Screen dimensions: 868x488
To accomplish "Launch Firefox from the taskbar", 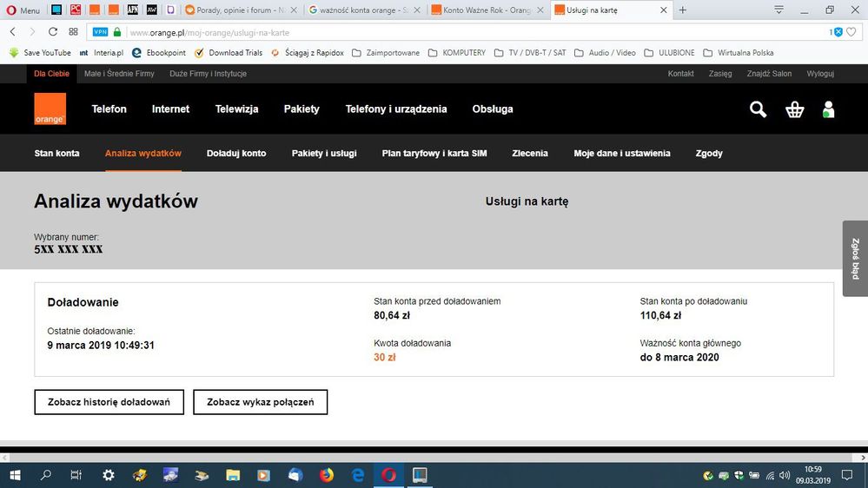I will coord(327,475).
